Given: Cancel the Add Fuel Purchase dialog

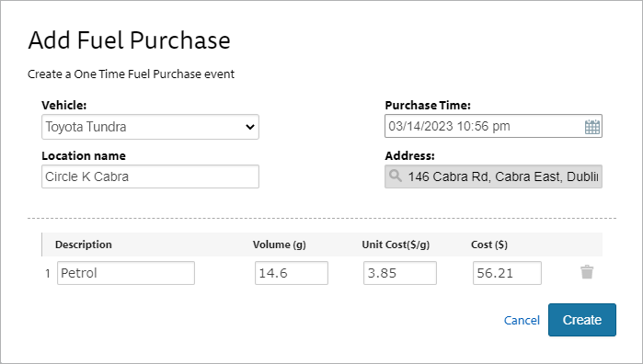Looking at the screenshot, I should click(x=522, y=320).
